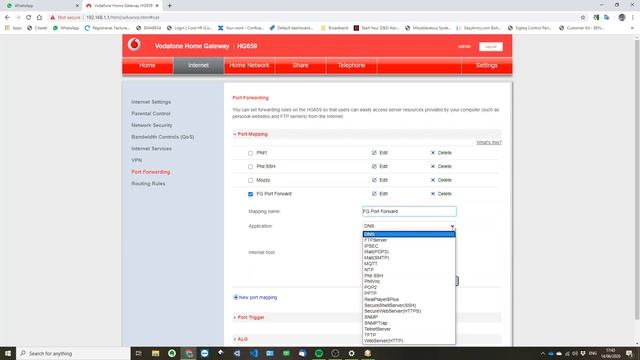This screenshot has height=360, width=640.
Task: Open the Share tab
Action: [300, 65]
